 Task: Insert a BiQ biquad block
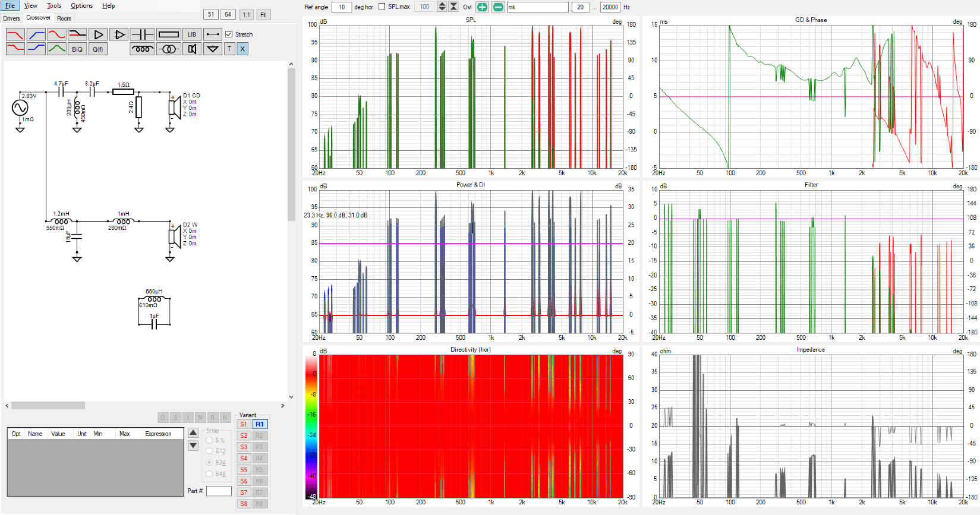pyautogui.click(x=77, y=49)
